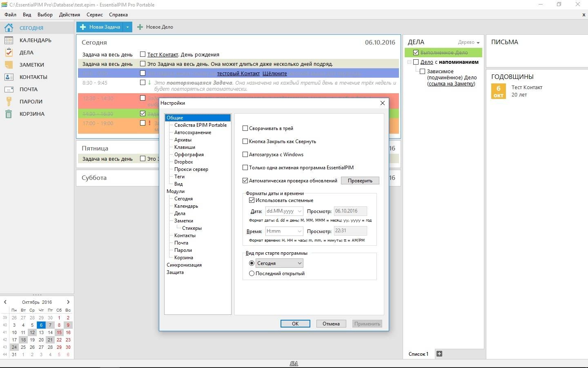This screenshot has height=368, width=588.
Task: Click the 6 ОКТ anniversary date icon
Action: [x=498, y=91]
